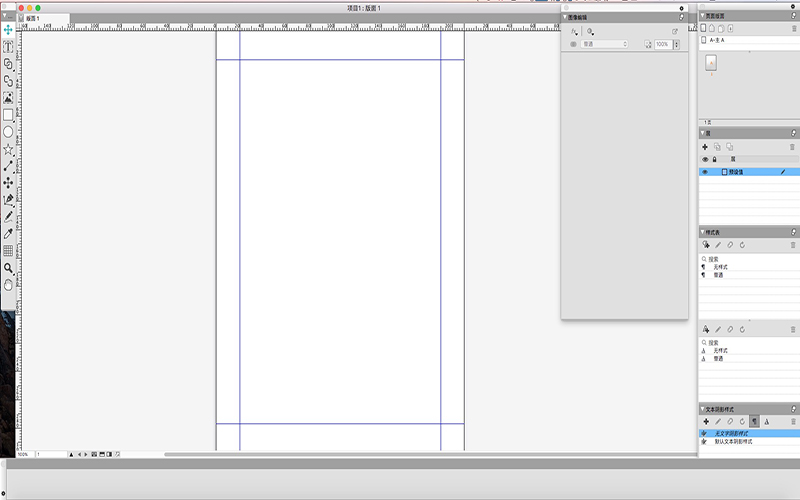The width and height of the screenshot is (800, 500).
Task: Collapse the Page Layout panel triangle
Action: [703, 16]
